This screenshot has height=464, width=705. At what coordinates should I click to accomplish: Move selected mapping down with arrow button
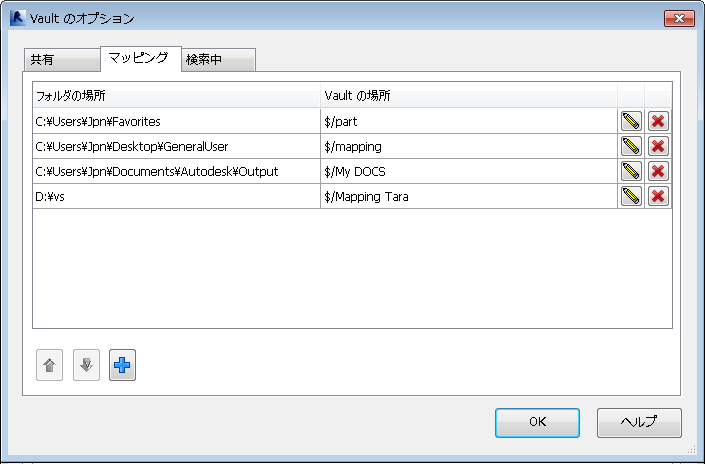click(86, 365)
